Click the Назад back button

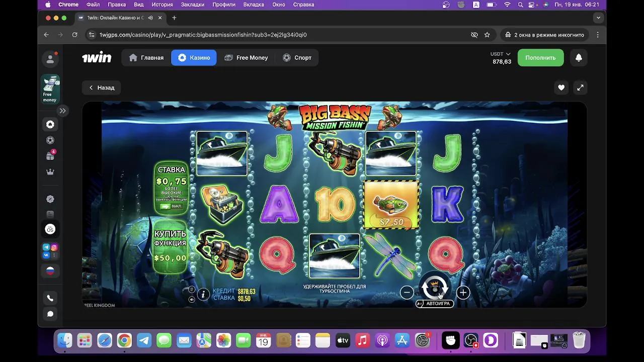tap(101, 87)
